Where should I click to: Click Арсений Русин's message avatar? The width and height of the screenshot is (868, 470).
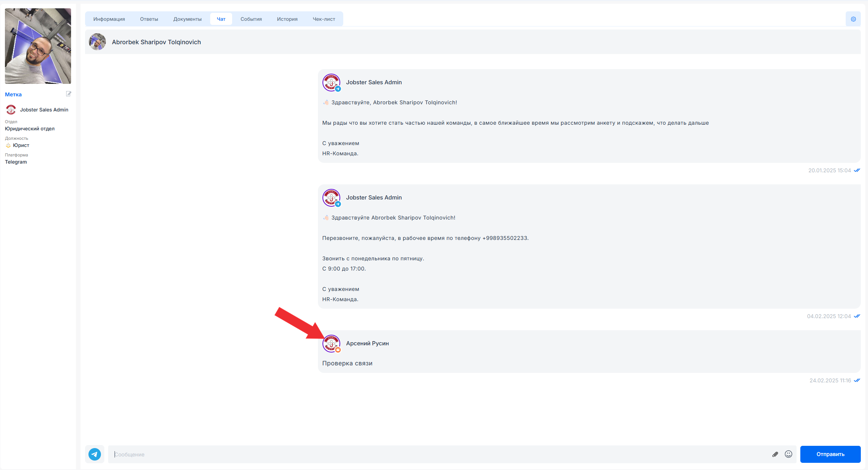331,343
